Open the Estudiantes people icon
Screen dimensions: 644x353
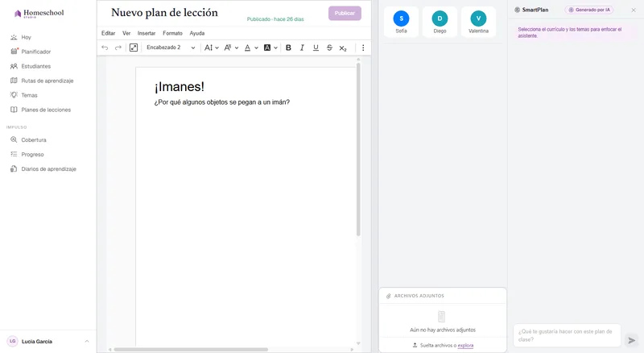coord(14,66)
